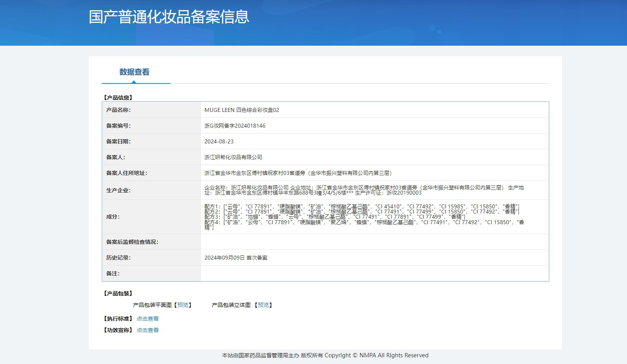Select filing date 2024-08-23

click(x=219, y=141)
